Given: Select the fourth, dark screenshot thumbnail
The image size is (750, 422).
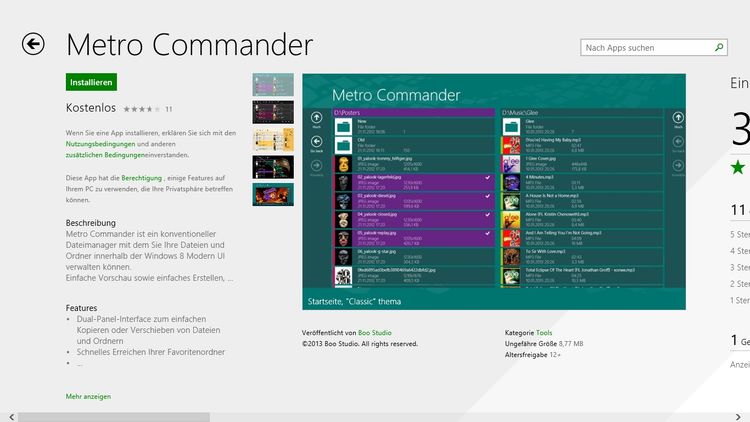Looking at the screenshot, I should 273,166.
